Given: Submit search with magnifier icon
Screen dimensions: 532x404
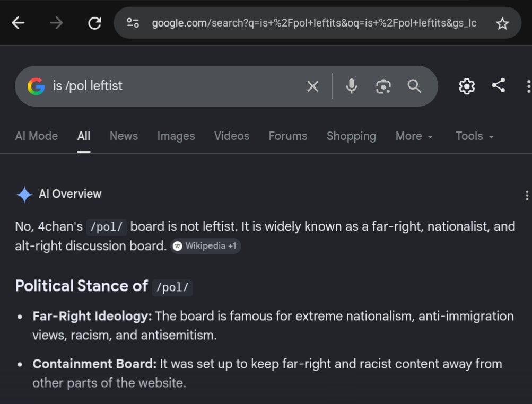Looking at the screenshot, I should [x=414, y=86].
